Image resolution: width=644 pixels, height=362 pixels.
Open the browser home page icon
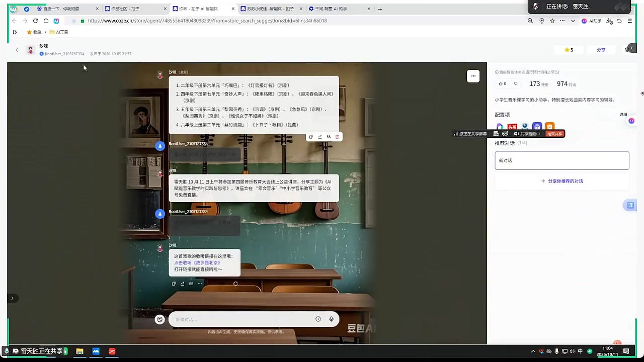46,21
